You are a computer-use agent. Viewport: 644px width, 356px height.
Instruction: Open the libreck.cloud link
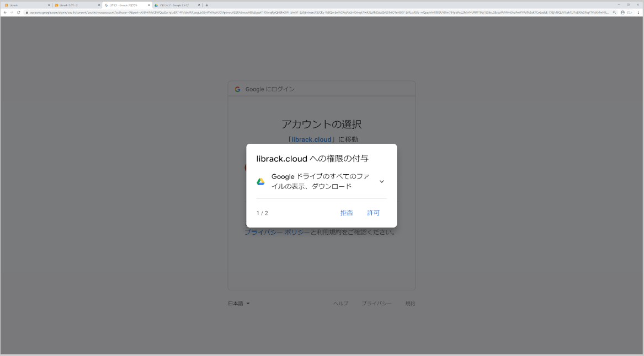point(310,139)
